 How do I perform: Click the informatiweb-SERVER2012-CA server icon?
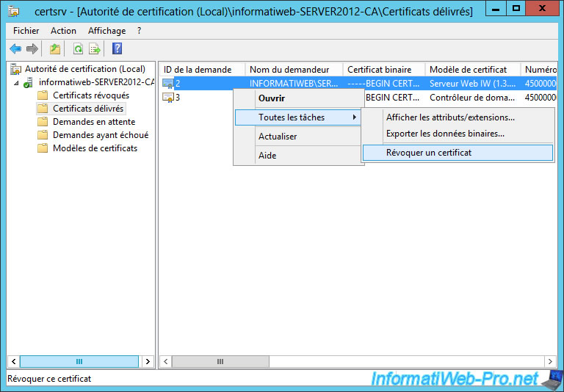29,83
